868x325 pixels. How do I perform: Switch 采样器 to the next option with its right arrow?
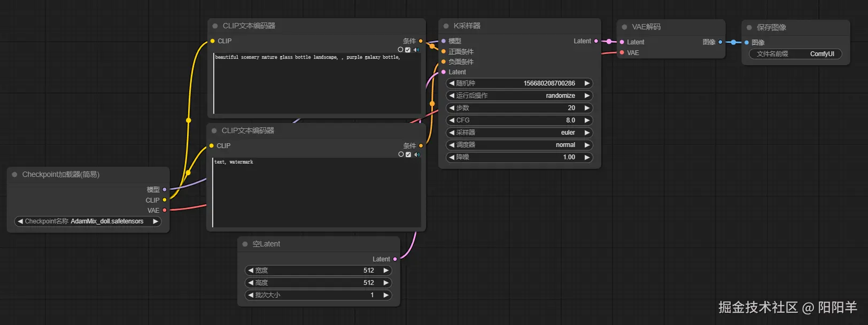click(x=587, y=133)
